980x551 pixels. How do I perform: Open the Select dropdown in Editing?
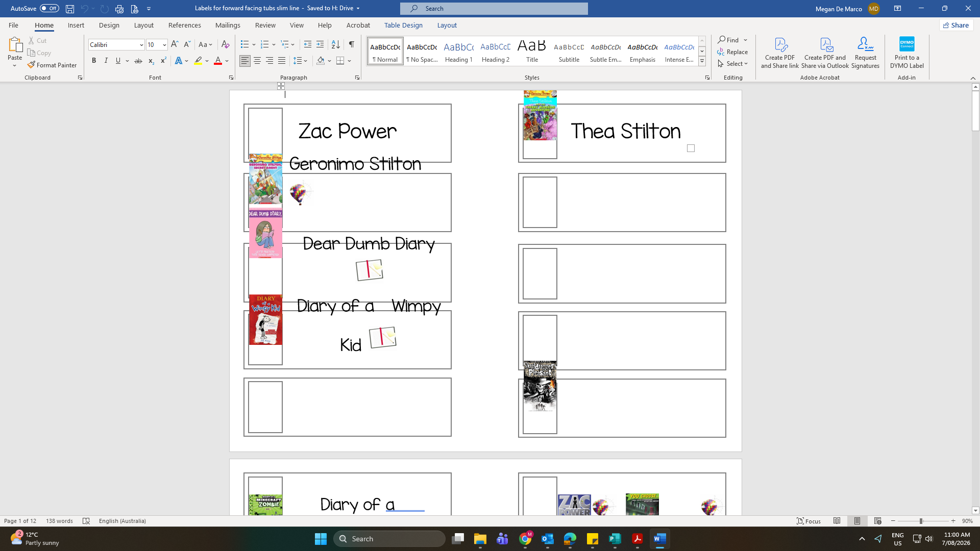coord(732,64)
